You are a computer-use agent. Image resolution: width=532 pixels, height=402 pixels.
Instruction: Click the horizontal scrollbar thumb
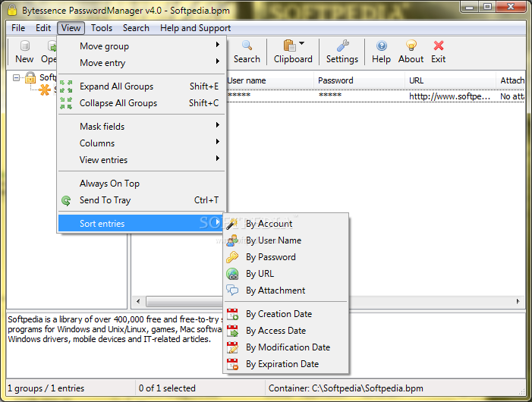(x=185, y=301)
